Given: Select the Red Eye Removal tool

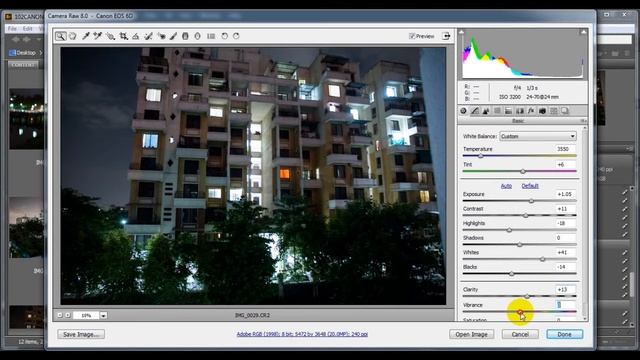Looking at the screenshot, I should (x=161, y=36).
